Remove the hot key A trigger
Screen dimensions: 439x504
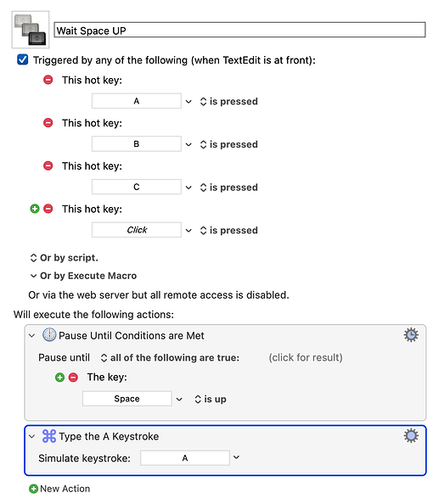coord(48,80)
